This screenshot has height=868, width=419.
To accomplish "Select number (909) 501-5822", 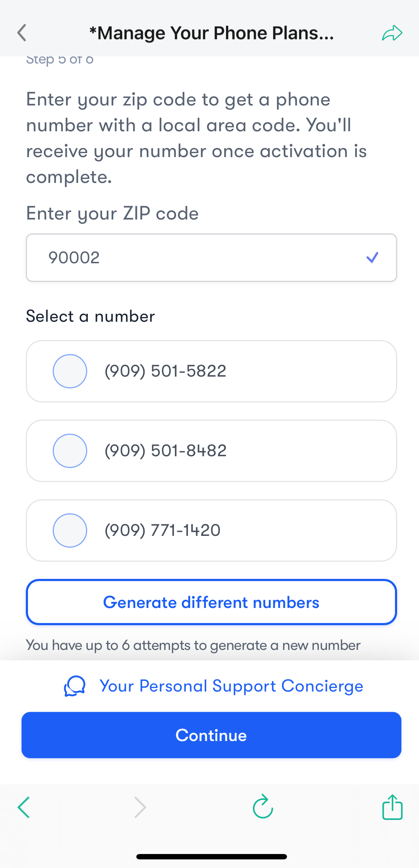I will tap(70, 371).
